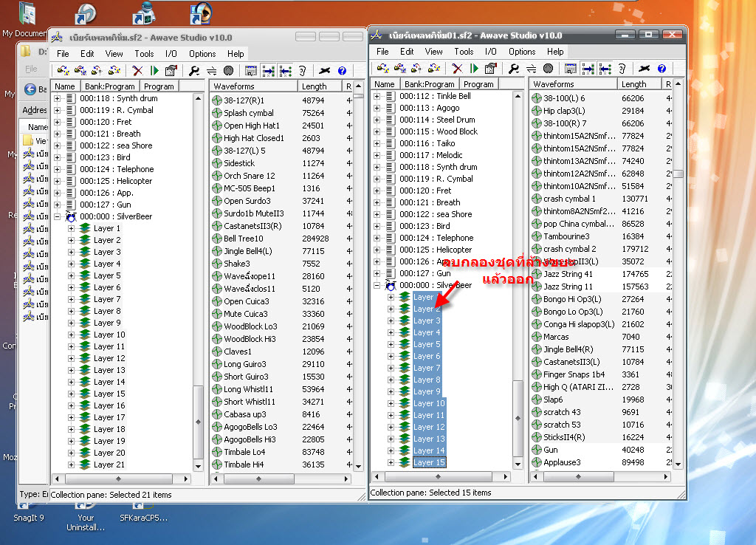Toggle the pressed left-arrow pane button in the left Awave window

coord(285,71)
